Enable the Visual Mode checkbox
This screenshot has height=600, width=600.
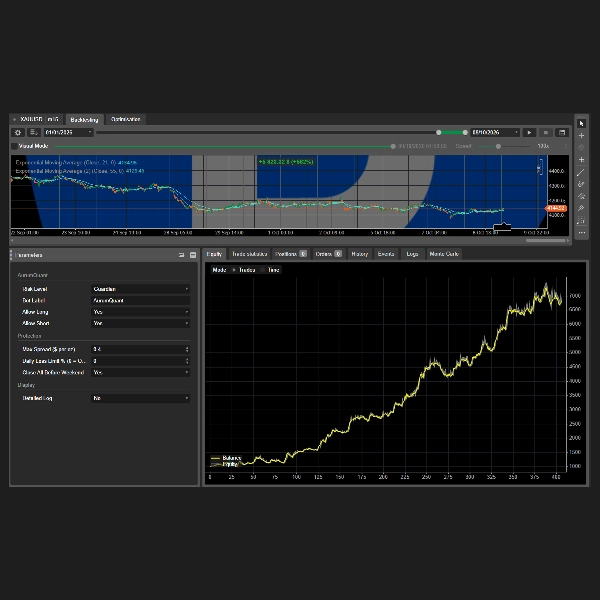pyautogui.click(x=15, y=146)
